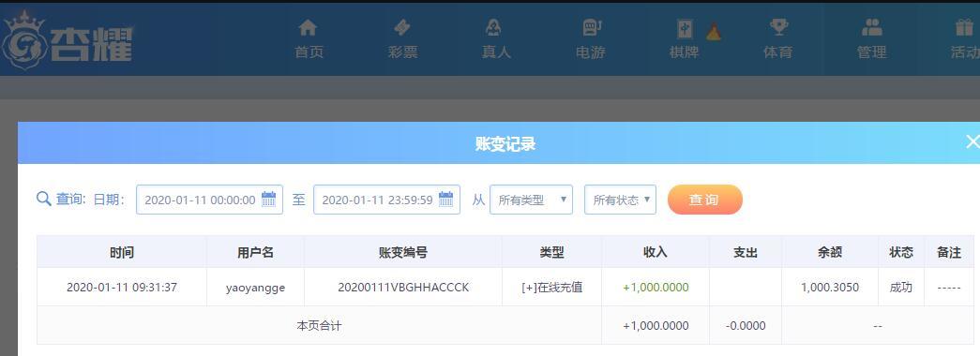Click the start date input field
Screen dimensions: 980x356
(x=209, y=200)
